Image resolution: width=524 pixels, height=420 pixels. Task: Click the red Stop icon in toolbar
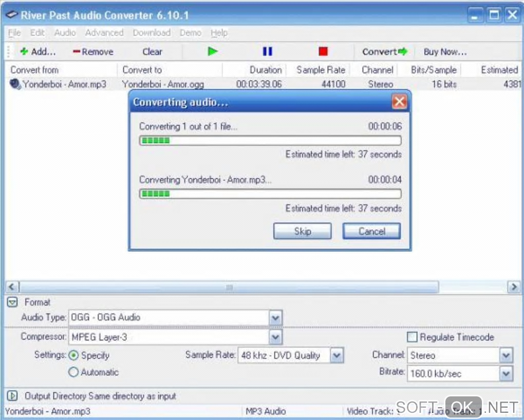click(x=323, y=51)
